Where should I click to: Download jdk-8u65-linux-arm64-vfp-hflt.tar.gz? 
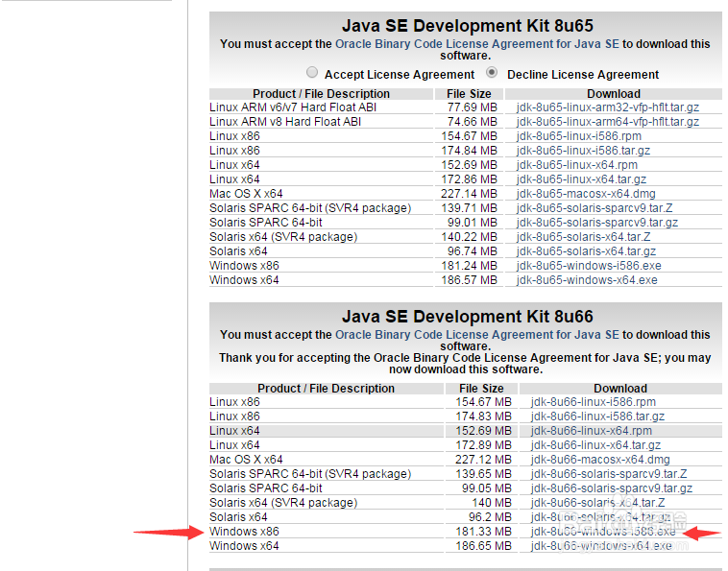pos(608,122)
